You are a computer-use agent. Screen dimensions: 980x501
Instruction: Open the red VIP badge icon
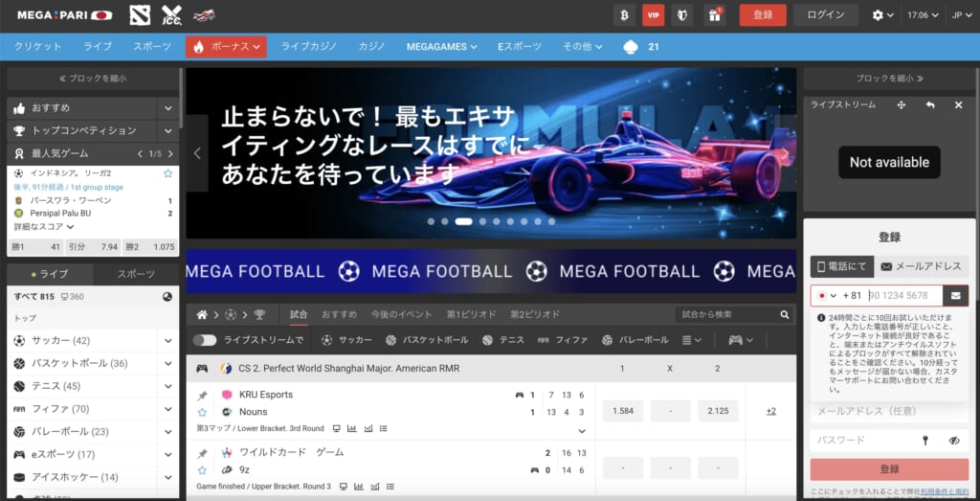pyautogui.click(x=653, y=15)
